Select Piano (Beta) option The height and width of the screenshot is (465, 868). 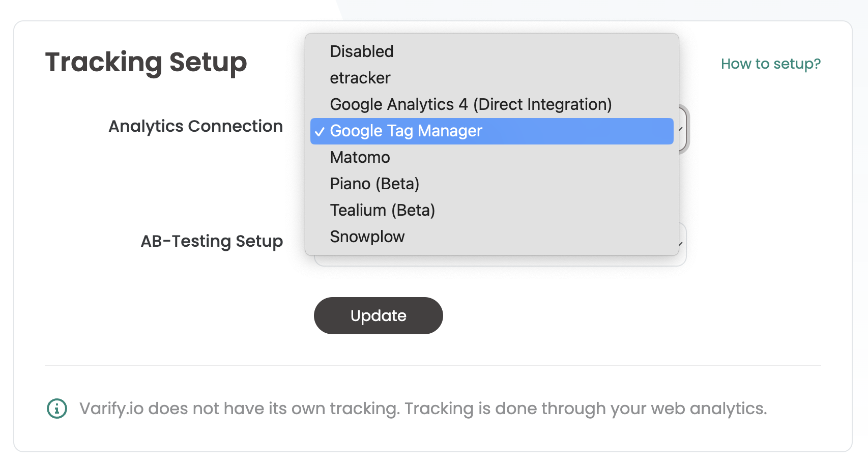pos(491,184)
